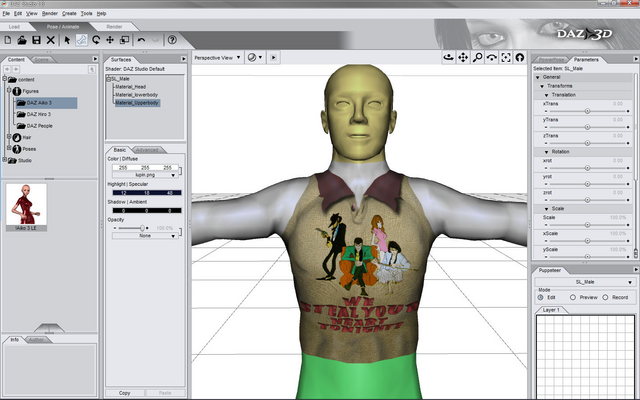
Task: Undo the last action
Action: (x=141, y=40)
